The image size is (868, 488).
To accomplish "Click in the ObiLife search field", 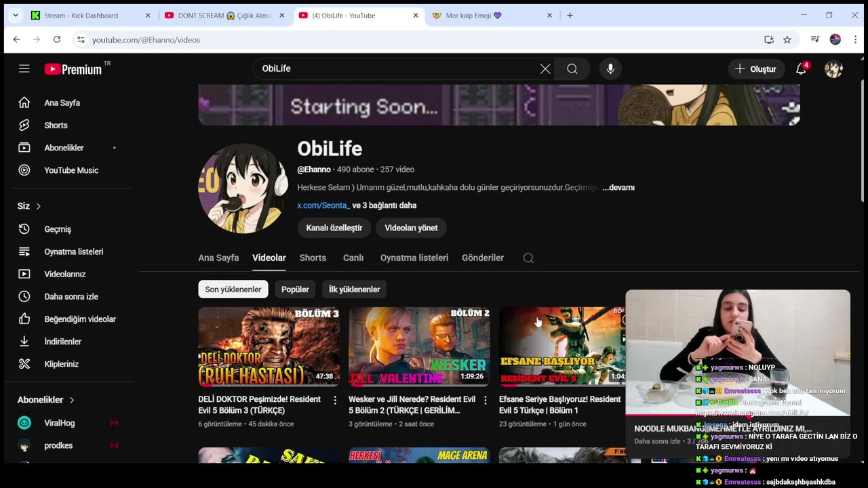I will [397, 68].
